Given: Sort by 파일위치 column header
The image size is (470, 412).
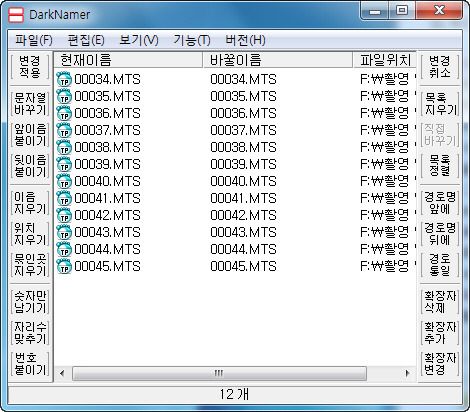Looking at the screenshot, I should coord(385,60).
